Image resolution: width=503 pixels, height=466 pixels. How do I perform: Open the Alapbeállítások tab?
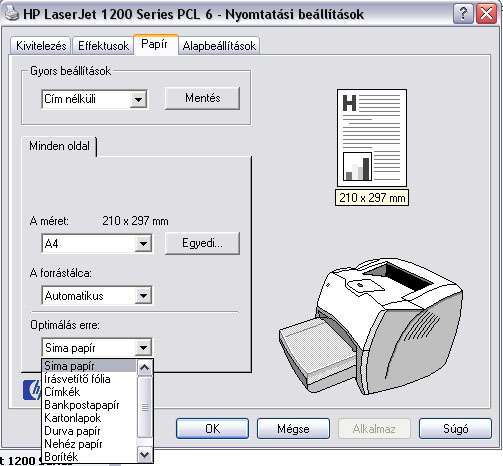click(x=219, y=46)
